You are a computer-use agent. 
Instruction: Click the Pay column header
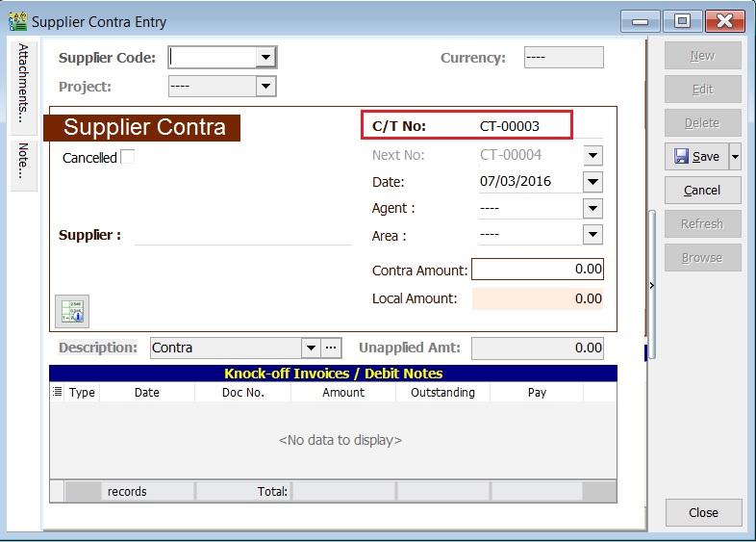[537, 392]
